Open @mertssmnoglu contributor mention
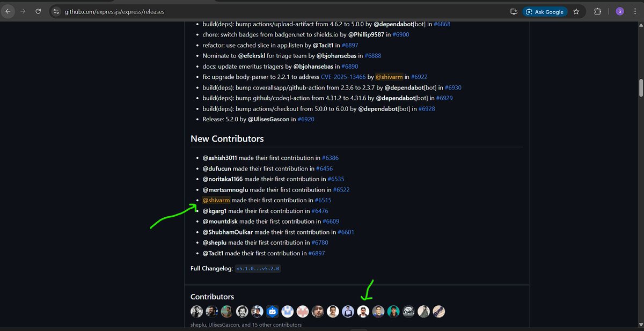The height and width of the screenshot is (331, 644). pos(225,189)
